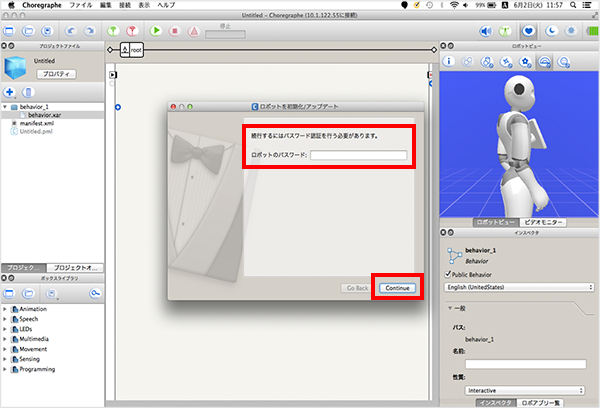Switch to the ロボットビュー tab

click(496, 222)
